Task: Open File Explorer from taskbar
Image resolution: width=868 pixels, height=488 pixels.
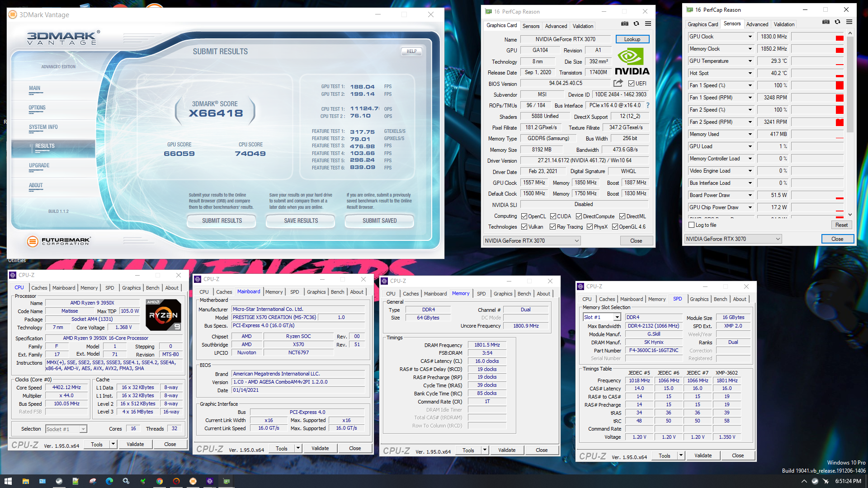Action: [x=25, y=481]
